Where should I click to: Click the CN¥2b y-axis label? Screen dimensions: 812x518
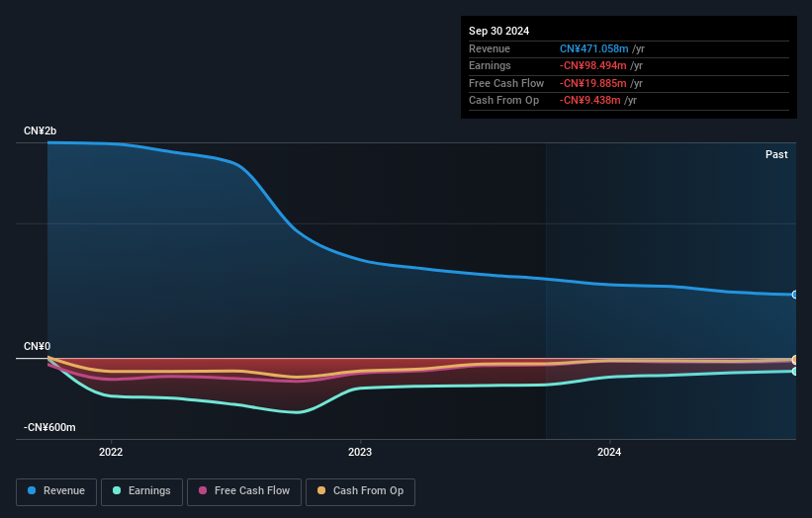pos(40,130)
